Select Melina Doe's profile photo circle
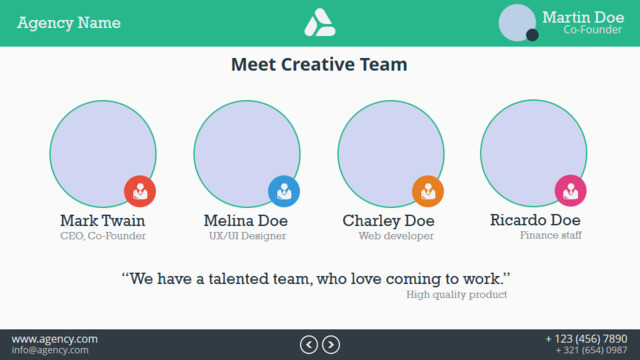The image size is (640, 360). pos(247,154)
